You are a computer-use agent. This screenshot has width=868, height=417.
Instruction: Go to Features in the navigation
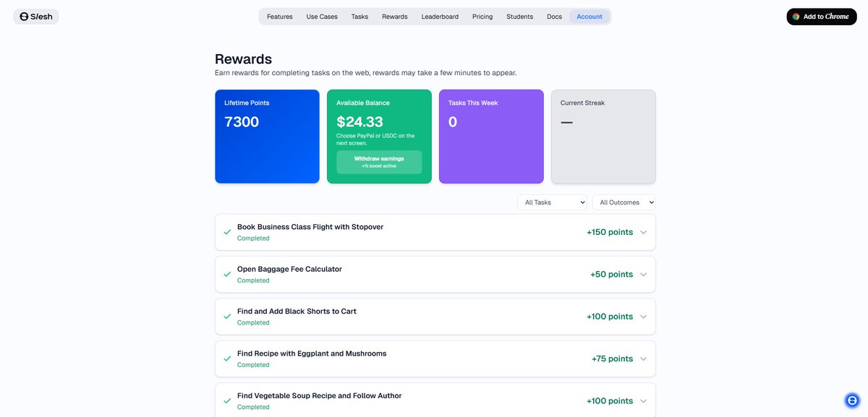click(x=280, y=17)
